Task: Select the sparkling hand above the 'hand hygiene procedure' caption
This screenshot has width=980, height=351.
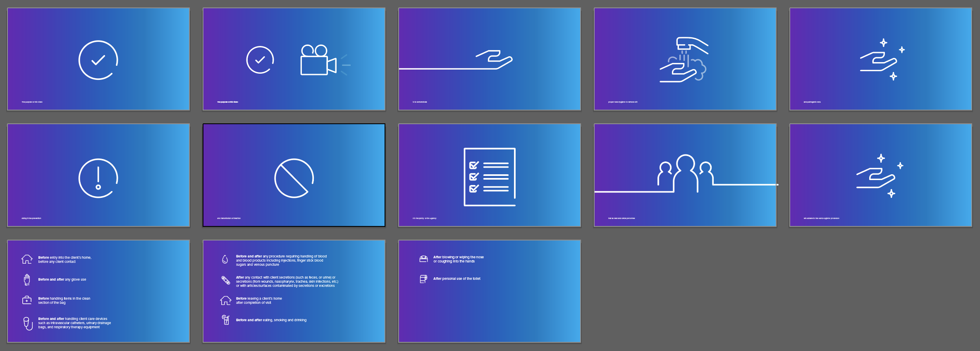Action: [880, 176]
